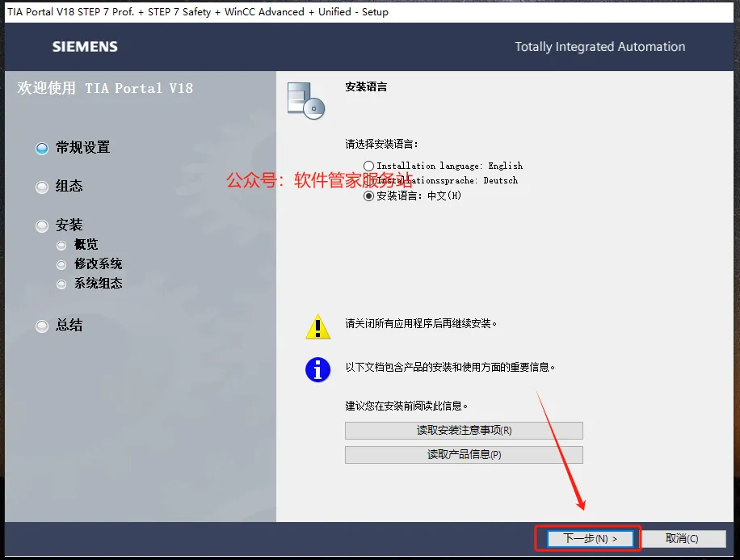
Task: Click the yellow warning triangle icon
Action: (317, 326)
